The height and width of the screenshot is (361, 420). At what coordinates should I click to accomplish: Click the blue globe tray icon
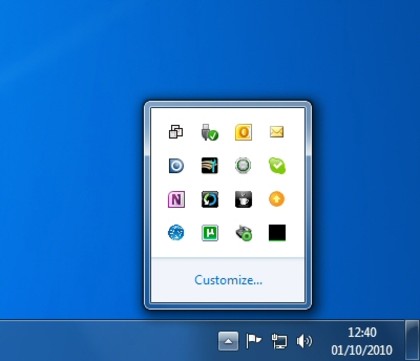click(176, 233)
